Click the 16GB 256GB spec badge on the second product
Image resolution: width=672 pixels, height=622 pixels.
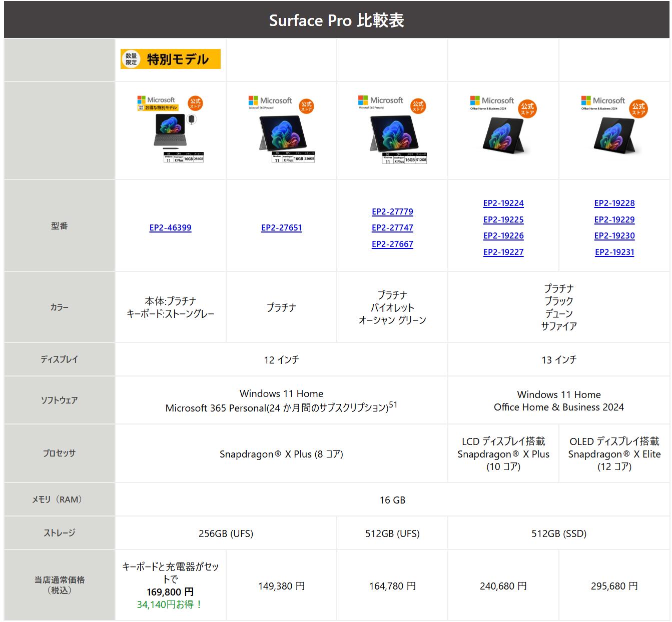click(x=293, y=157)
